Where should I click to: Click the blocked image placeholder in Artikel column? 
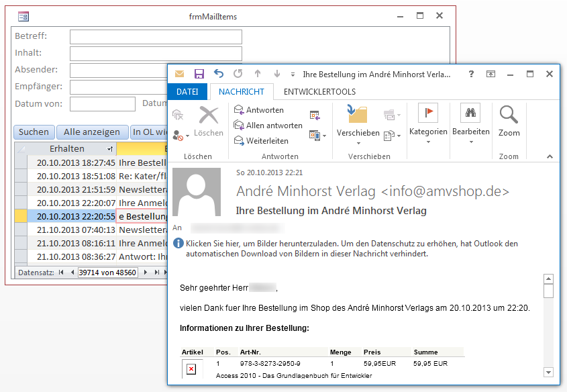(x=191, y=369)
